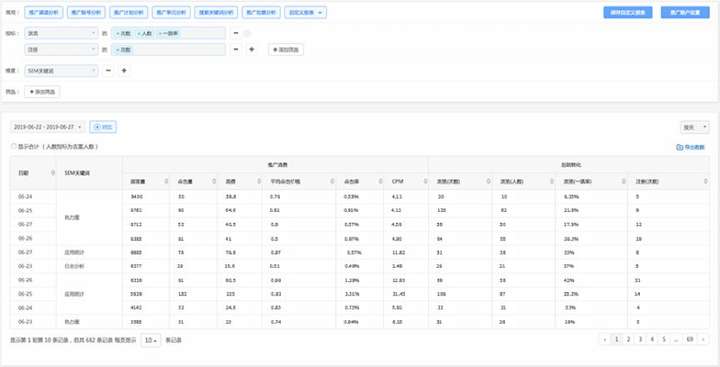Screen dimensions: 720x367
Task: Sort by the 点击率 column sort icon
Action: point(380,181)
